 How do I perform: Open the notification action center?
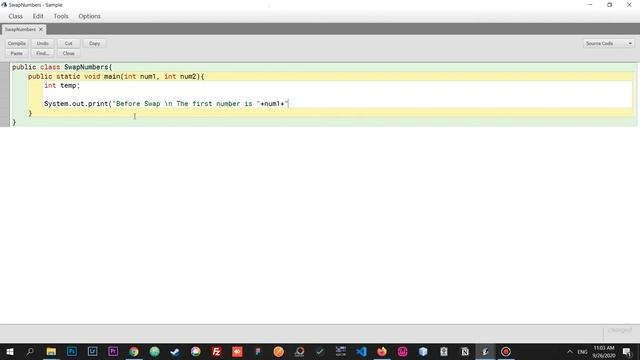[x=627, y=351]
